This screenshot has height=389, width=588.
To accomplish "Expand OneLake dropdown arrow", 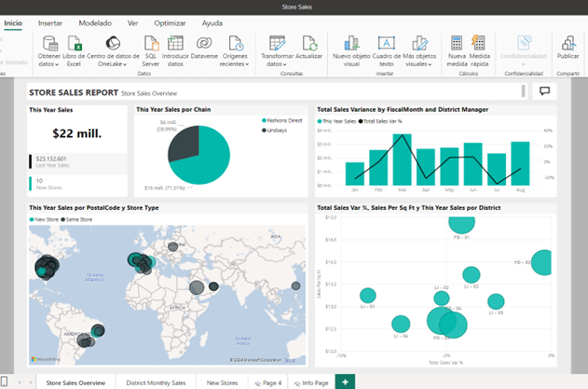I will 125,64.
